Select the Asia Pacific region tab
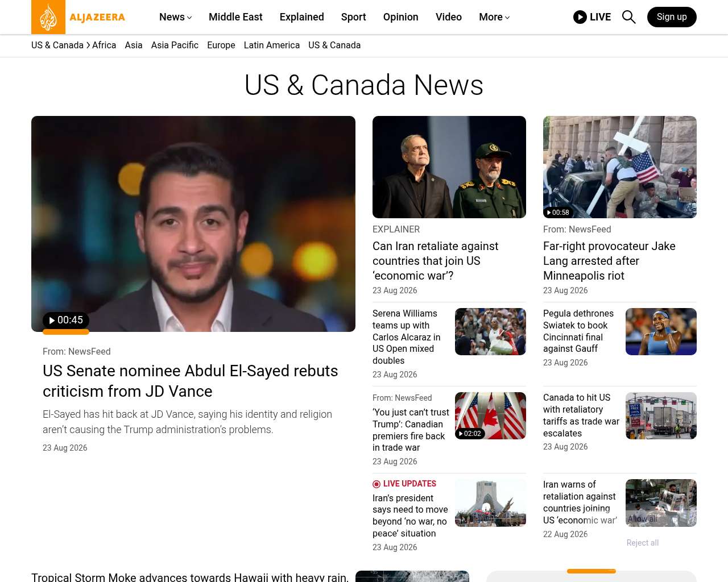This screenshot has height=582, width=728. pyautogui.click(x=175, y=45)
